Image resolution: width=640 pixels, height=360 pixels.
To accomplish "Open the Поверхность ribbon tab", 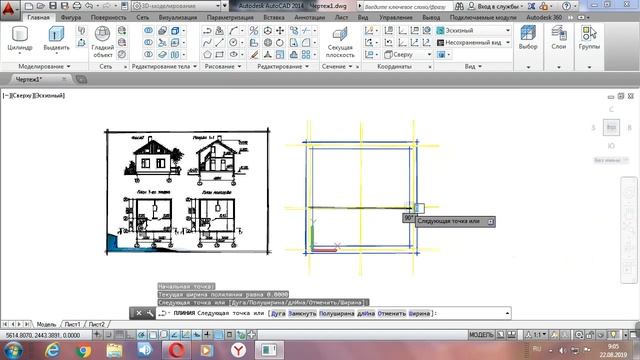I will tap(108, 18).
